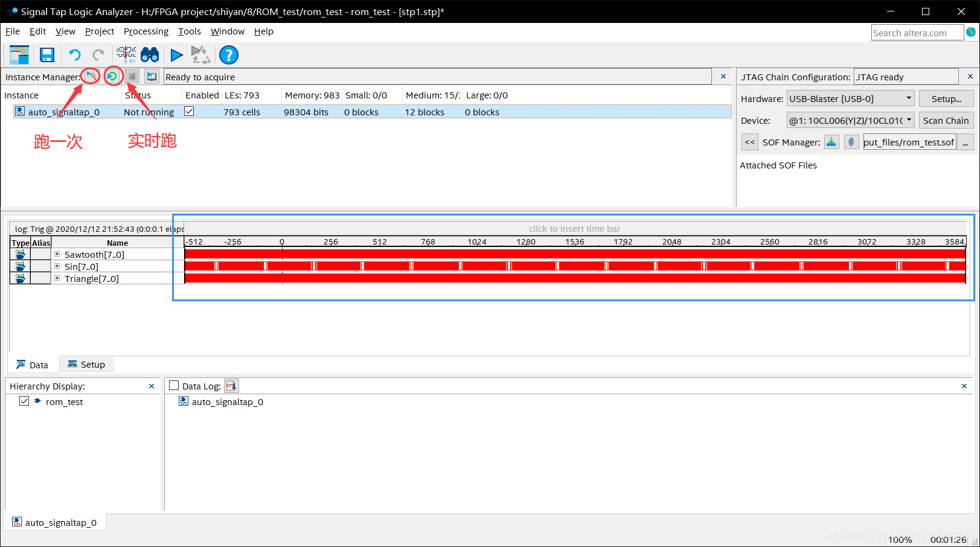Click the grayed recompile icon

[200, 56]
